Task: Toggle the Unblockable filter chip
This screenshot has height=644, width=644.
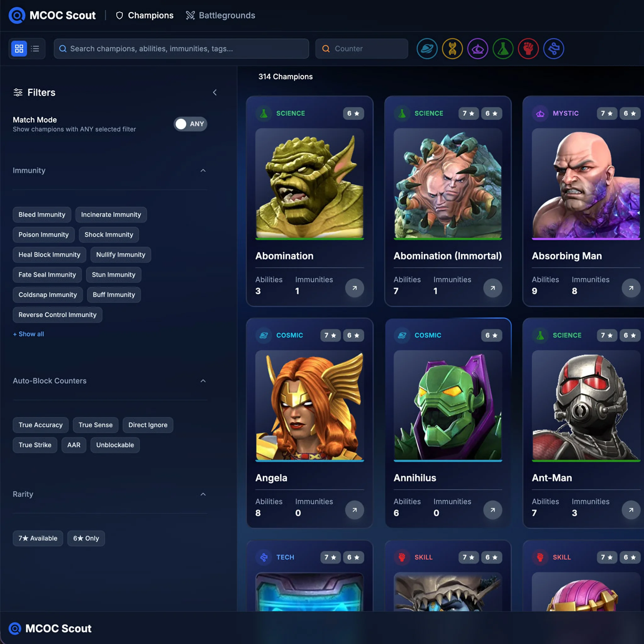Action: click(x=115, y=445)
